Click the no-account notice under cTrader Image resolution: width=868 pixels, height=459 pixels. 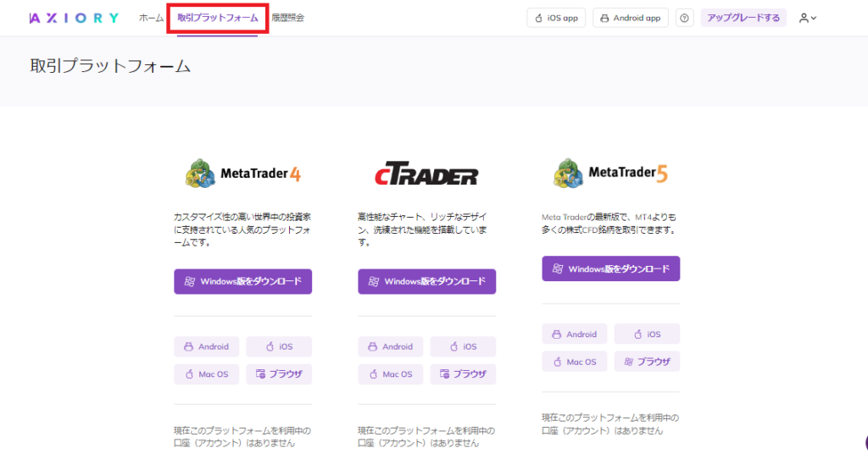426,437
